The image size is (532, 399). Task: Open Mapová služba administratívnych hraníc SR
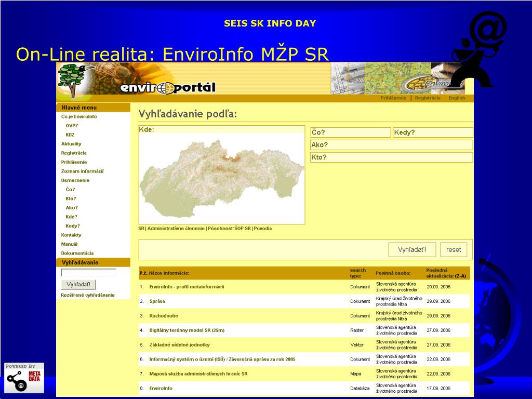(198, 374)
